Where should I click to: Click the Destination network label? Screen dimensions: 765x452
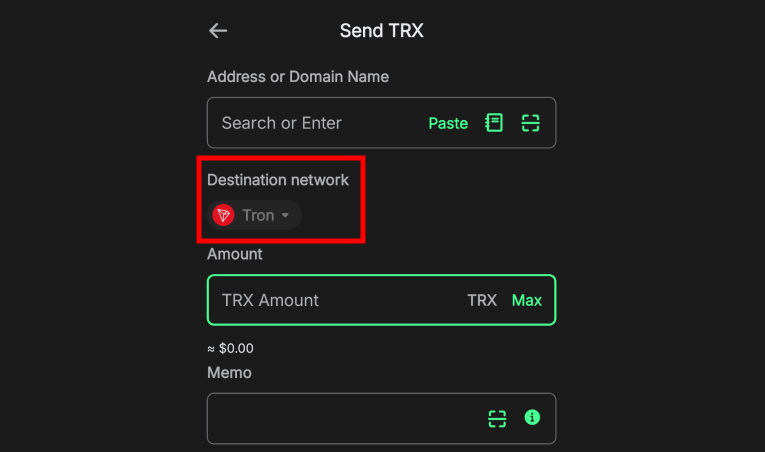tap(278, 180)
